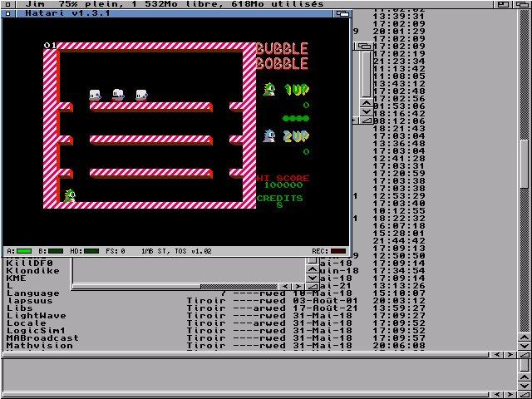532x399 pixels.
Task: Click the 03-Août-01 date in lapsuus row
Action: click(326, 300)
